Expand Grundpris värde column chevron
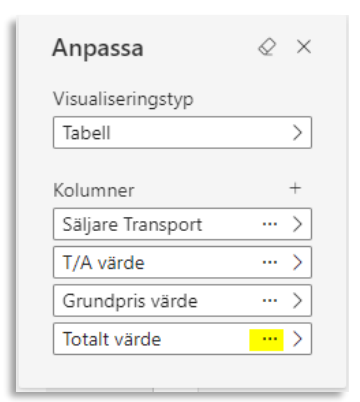360x402 pixels. 297,301
